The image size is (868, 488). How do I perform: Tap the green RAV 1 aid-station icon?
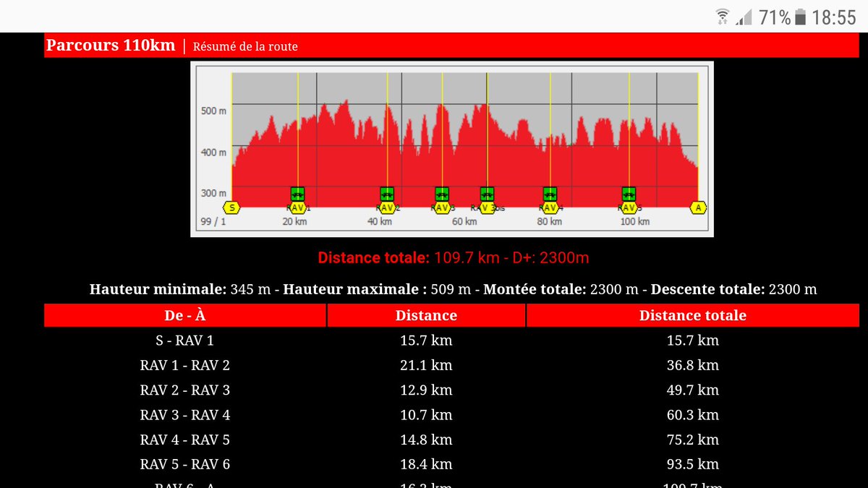pyautogui.click(x=297, y=194)
